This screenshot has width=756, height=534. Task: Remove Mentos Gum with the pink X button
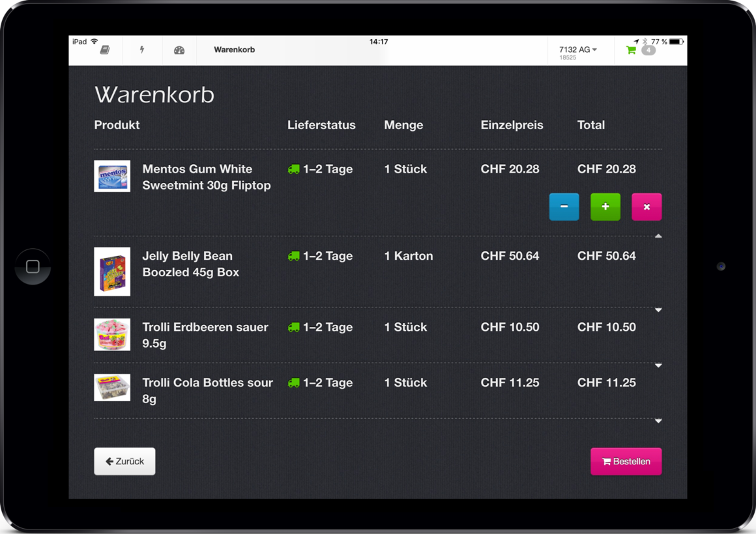647,206
